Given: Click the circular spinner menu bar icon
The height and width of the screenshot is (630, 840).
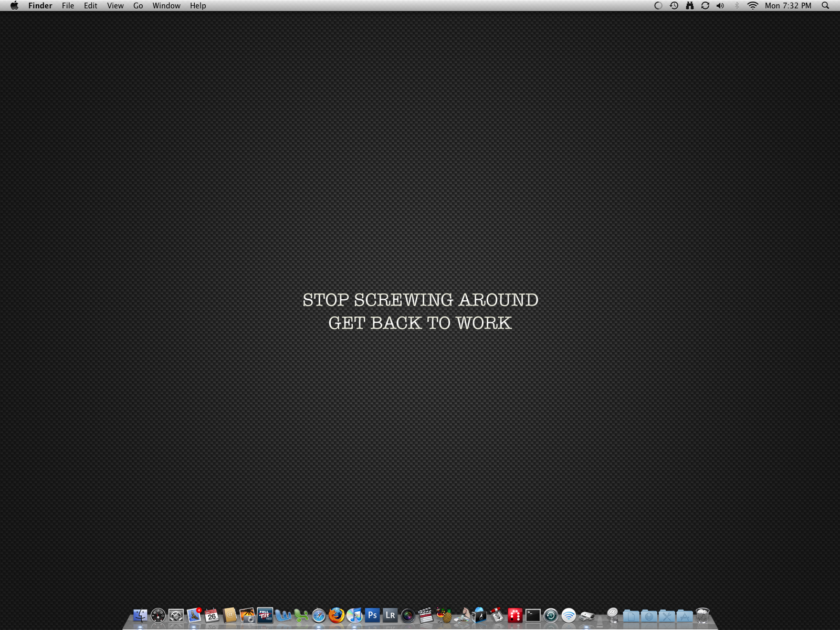Looking at the screenshot, I should tap(658, 6).
